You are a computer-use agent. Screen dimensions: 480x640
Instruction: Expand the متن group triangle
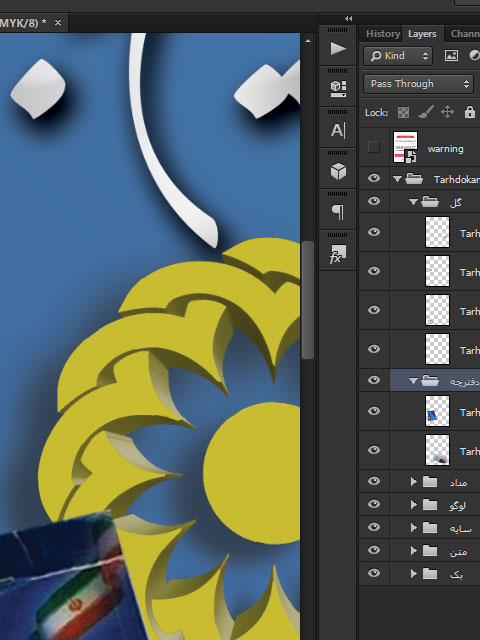(x=413, y=550)
